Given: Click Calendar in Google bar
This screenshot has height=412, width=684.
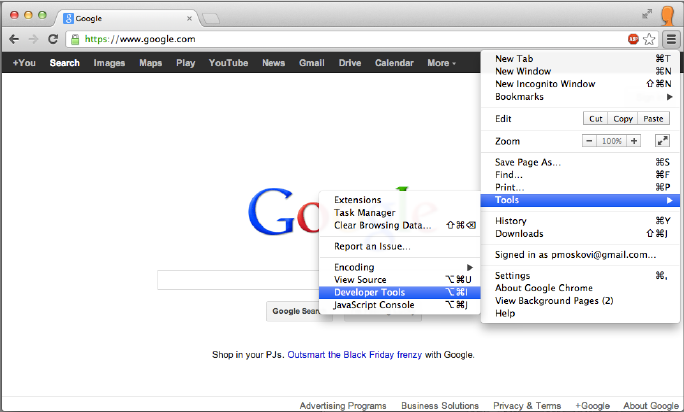Looking at the screenshot, I should click(x=394, y=63).
